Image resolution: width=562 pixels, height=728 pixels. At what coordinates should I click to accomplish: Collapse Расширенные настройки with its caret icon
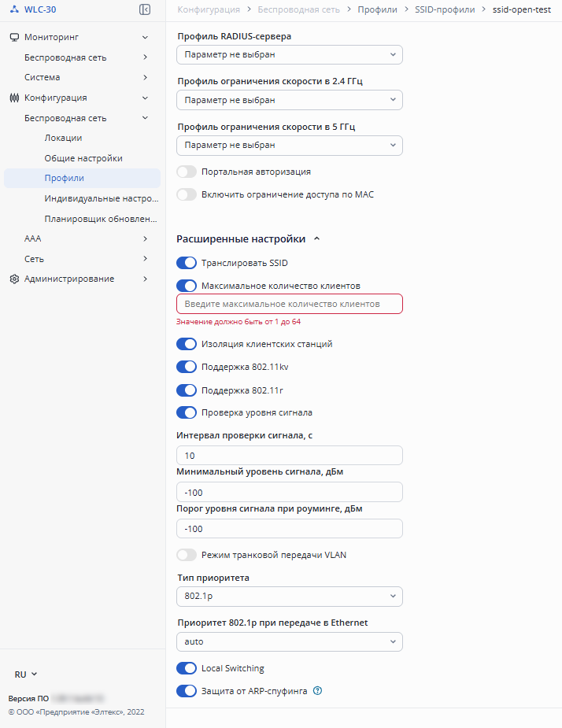pyautogui.click(x=317, y=238)
